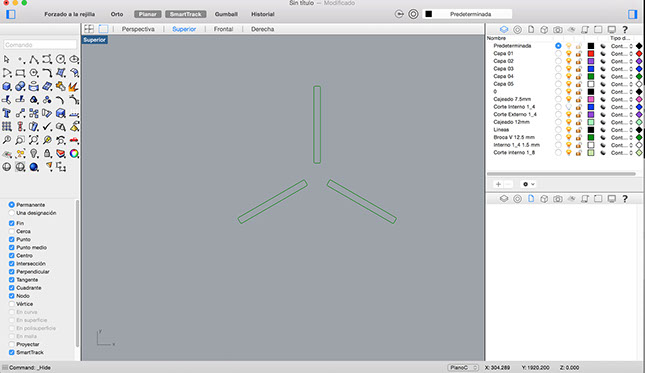Click into the Comando input field

point(40,45)
